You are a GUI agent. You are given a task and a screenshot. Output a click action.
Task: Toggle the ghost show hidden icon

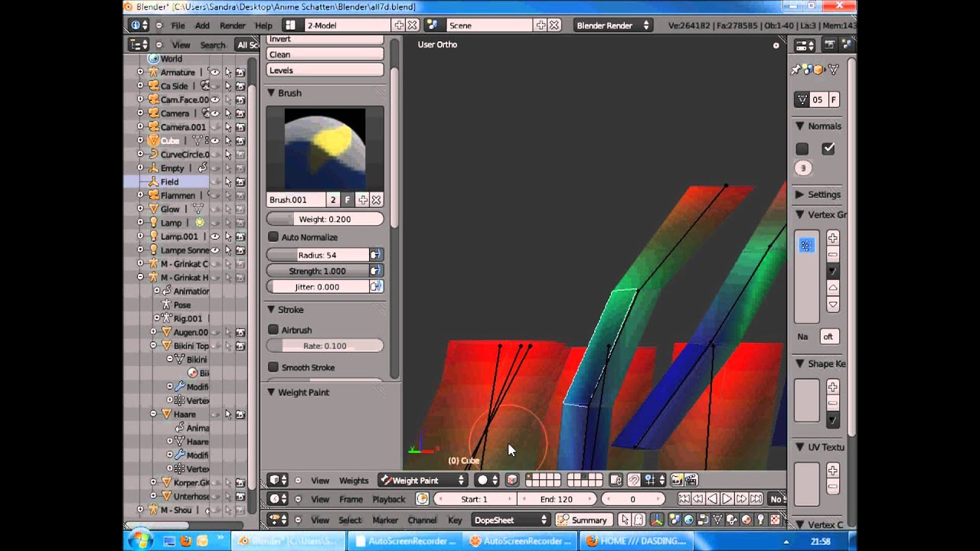639,520
